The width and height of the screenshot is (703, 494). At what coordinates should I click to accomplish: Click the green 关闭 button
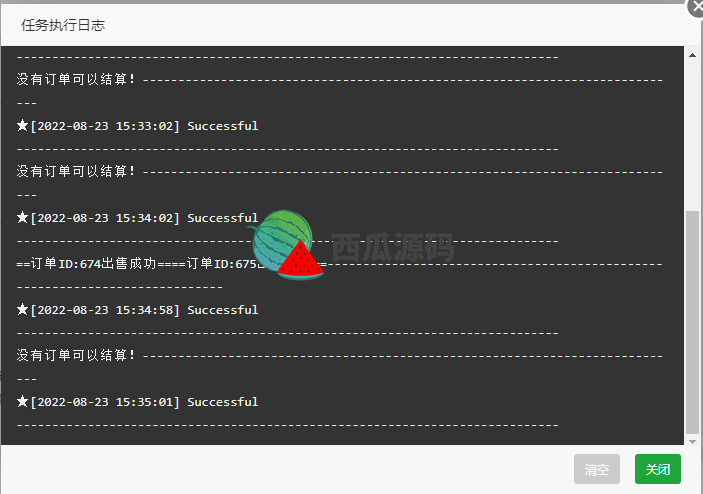pos(658,469)
